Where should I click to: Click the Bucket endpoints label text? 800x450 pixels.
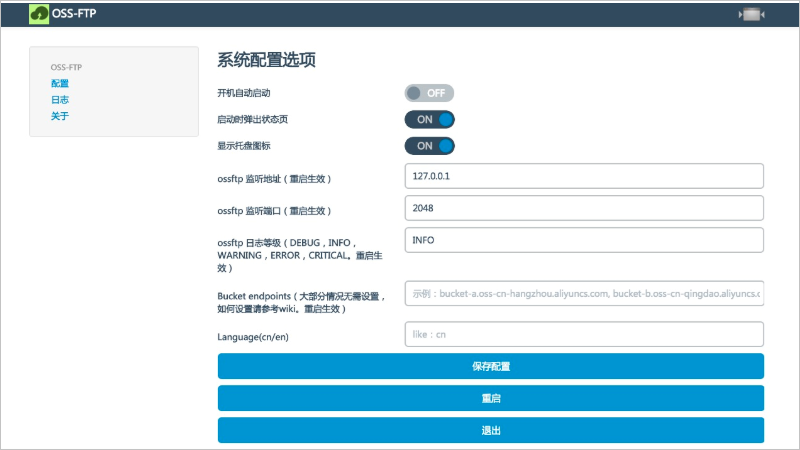pos(301,303)
